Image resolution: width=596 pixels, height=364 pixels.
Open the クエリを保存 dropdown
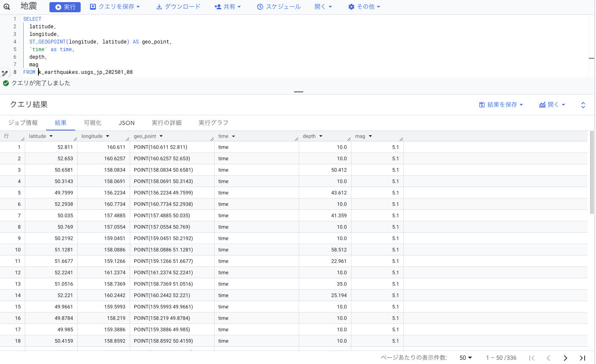pyautogui.click(x=115, y=7)
